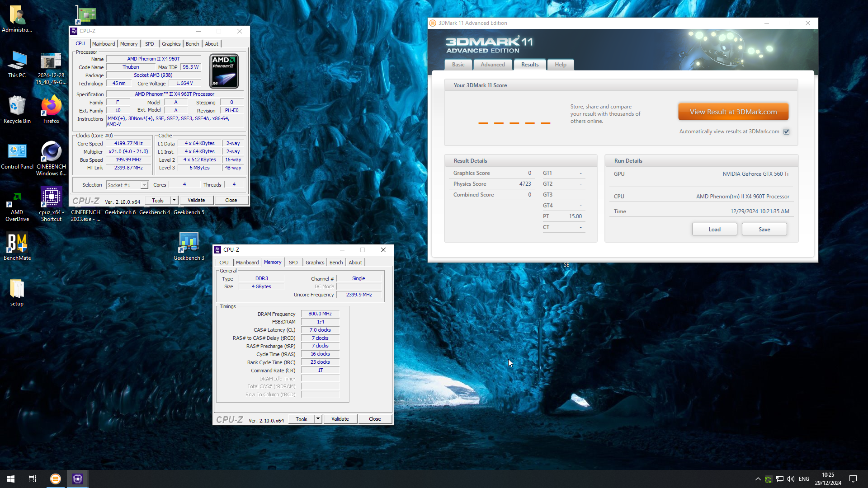868x488 pixels.
Task: Click the NVIDIA GeForce GTX 560 Ti text
Action: click(755, 174)
